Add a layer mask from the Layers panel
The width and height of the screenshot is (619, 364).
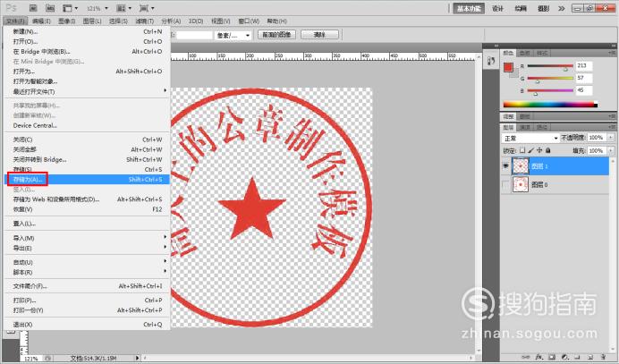[552, 357]
